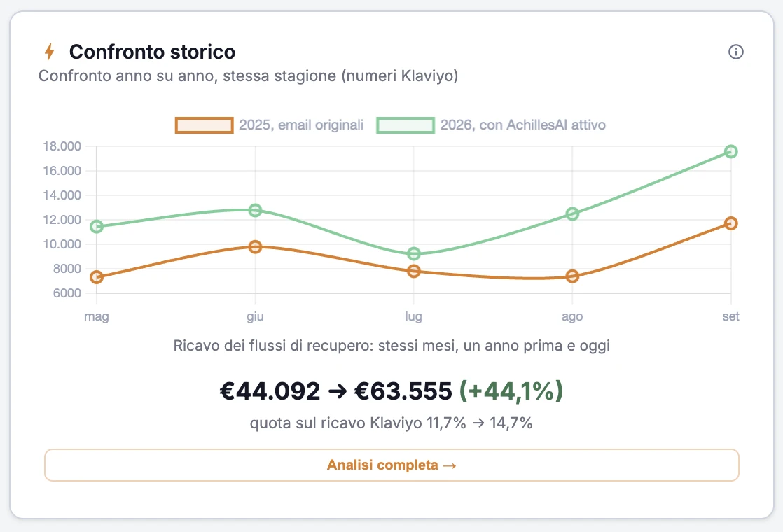Image resolution: width=783 pixels, height=532 pixels.
Task: Click the green 2026 legend color box
Action: click(406, 125)
